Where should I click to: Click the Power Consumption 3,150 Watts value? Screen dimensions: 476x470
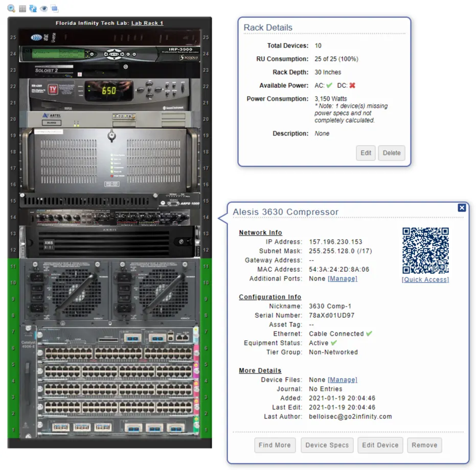tap(331, 99)
